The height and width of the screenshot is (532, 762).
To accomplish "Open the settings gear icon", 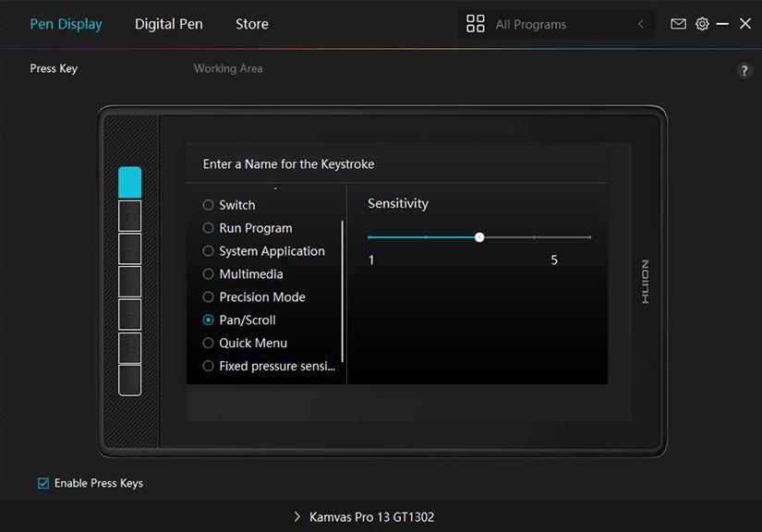I will pyautogui.click(x=702, y=24).
